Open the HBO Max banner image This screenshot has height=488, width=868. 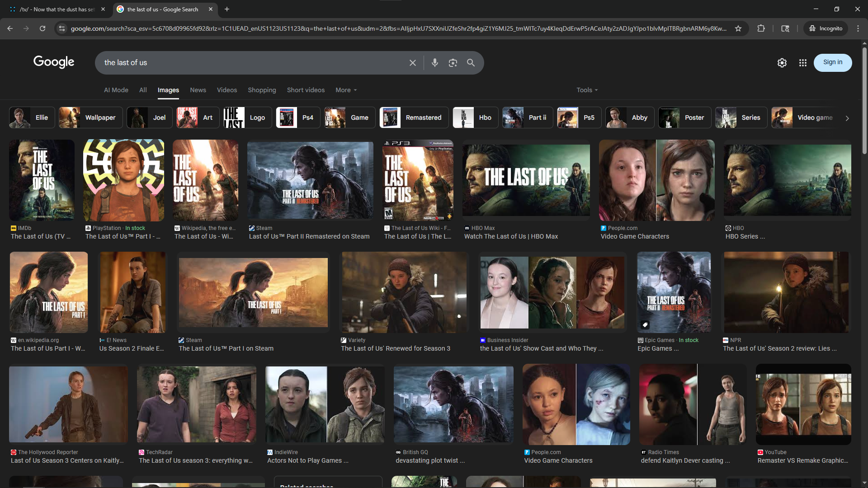click(526, 180)
